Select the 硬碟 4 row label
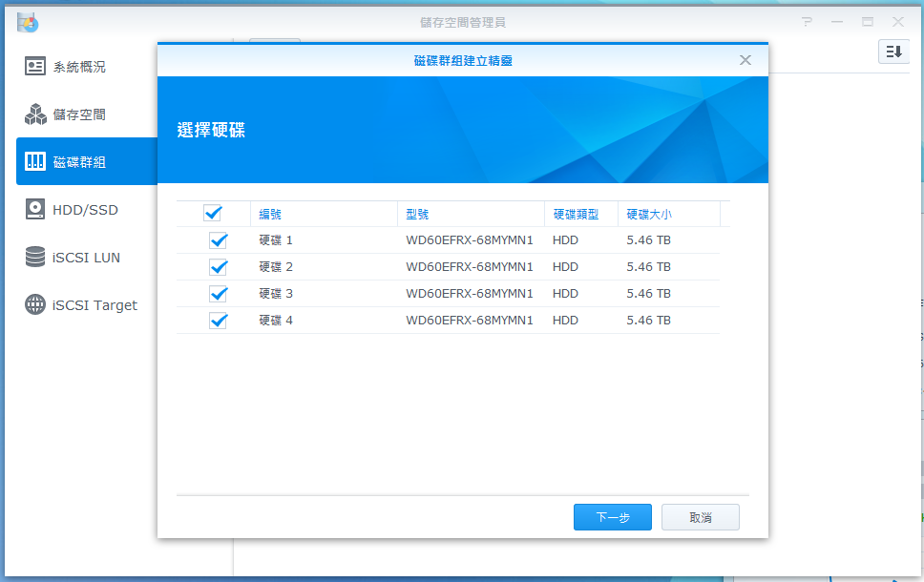This screenshot has height=582, width=924. point(276,320)
